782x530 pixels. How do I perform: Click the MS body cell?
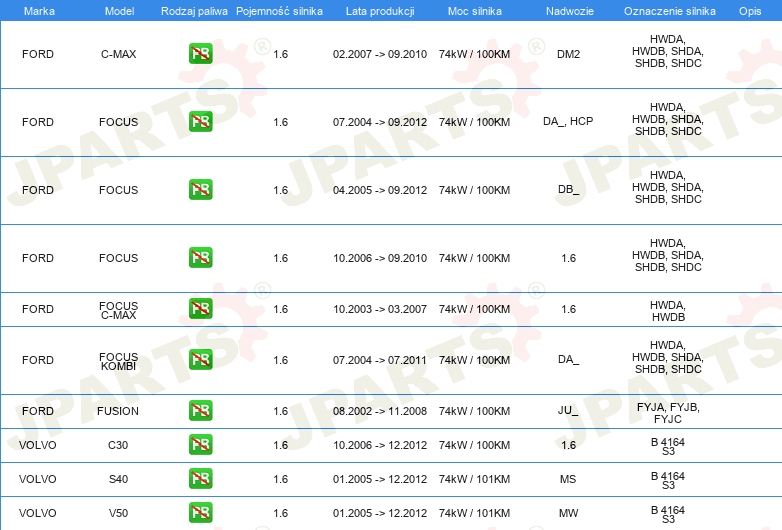(568, 479)
